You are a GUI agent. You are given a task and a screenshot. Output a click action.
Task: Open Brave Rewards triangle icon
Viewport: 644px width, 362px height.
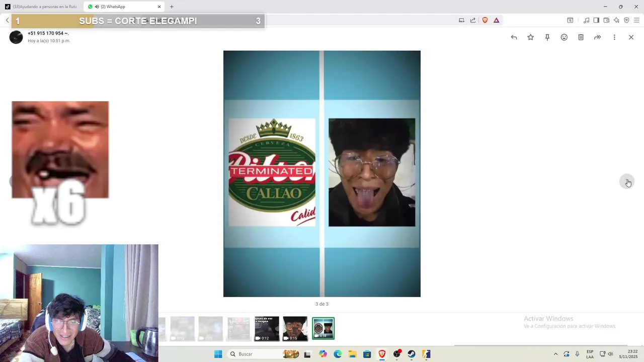[496, 20]
